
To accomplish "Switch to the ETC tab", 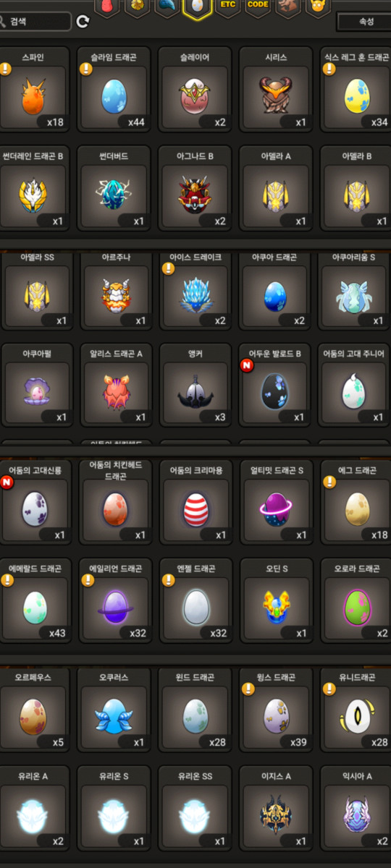I will 227,6.
